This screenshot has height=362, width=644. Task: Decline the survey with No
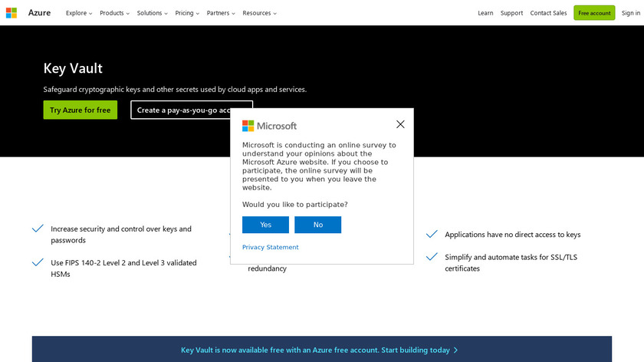pyautogui.click(x=318, y=225)
